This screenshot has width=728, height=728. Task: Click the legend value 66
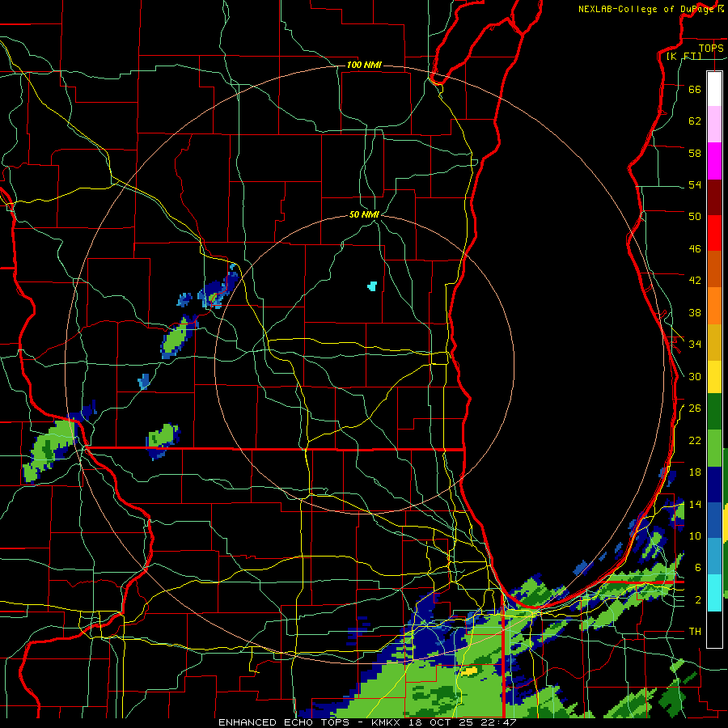(x=695, y=90)
